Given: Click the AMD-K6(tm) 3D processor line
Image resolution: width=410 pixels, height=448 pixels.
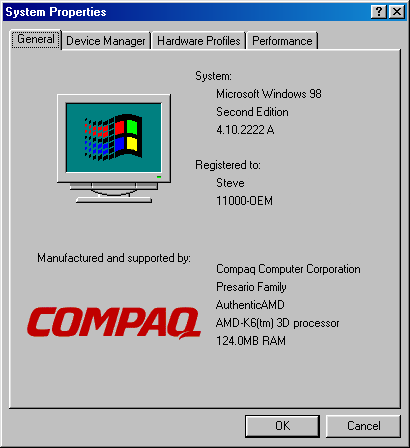Looking at the screenshot, I should click(x=277, y=323).
